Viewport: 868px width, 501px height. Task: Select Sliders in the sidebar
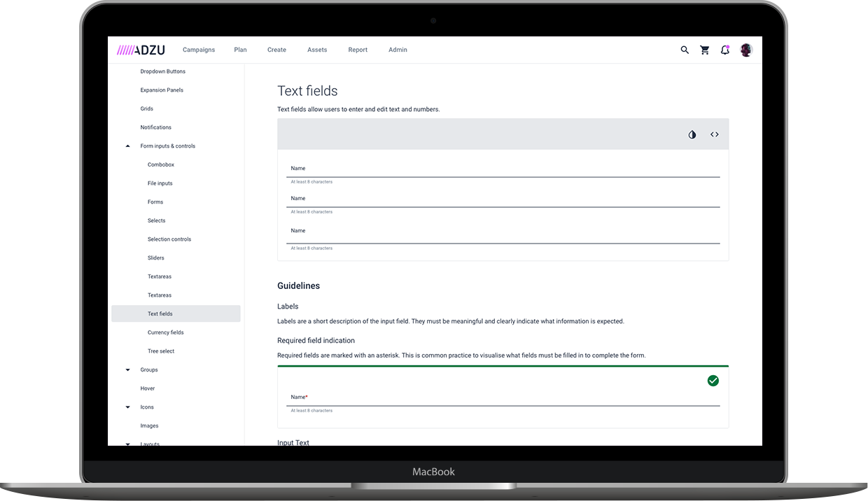[x=156, y=258]
